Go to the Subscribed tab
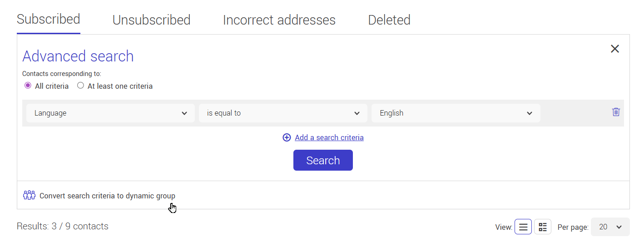 coord(49,20)
